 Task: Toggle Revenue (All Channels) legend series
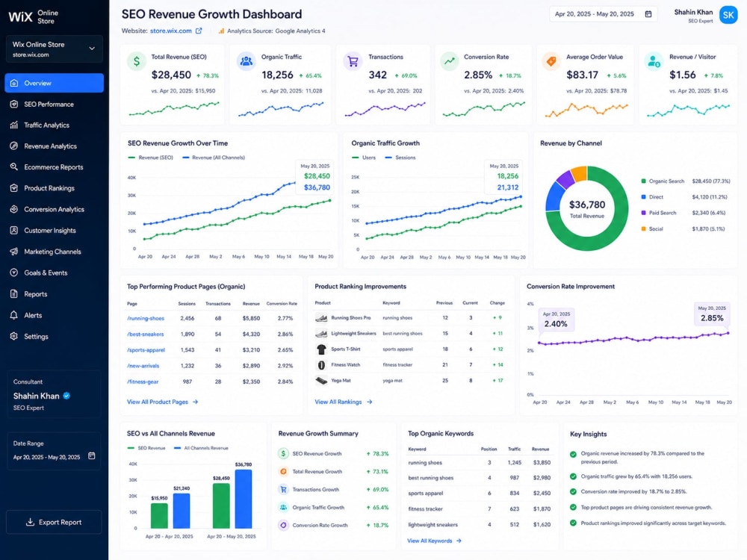click(x=214, y=158)
